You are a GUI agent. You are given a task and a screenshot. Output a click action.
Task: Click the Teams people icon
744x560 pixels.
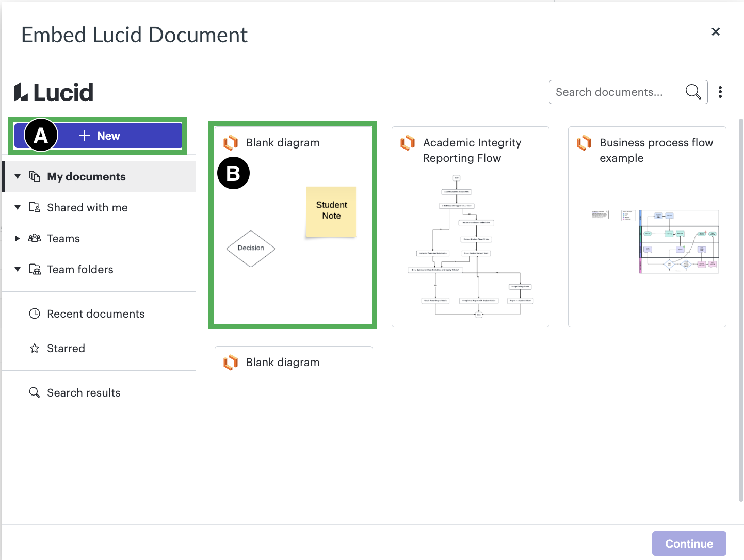point(35,238)
